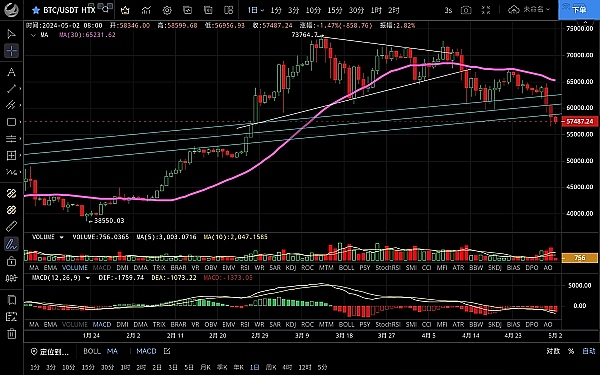Click the 下单 order button

pyautogui.click(x=579, y=10)
